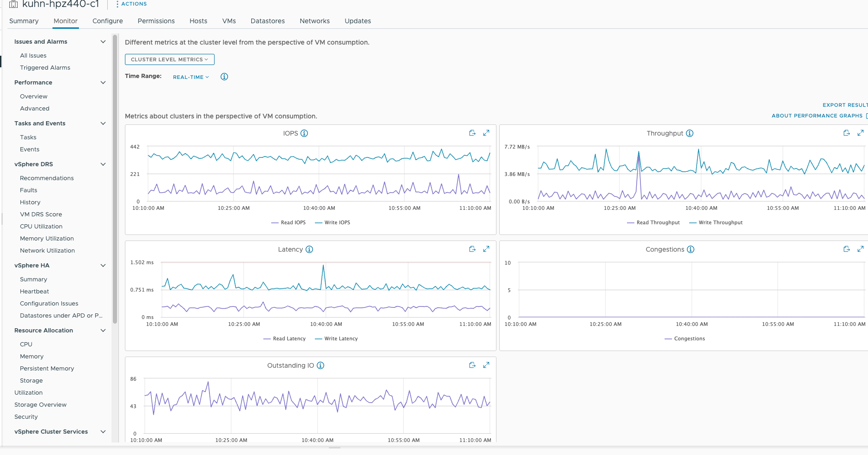Export the IOPS chart data
Screen dimensions: 868x455
pyautogui.click(x=472, y=133)
